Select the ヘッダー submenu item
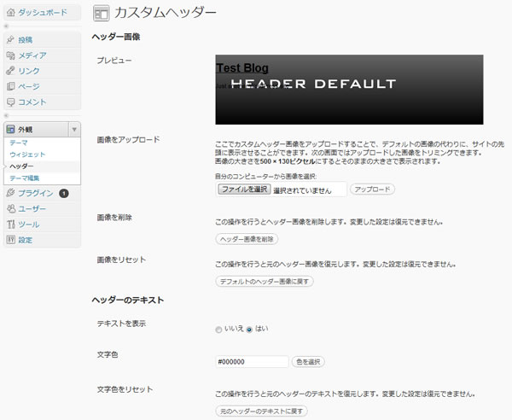Screen dimensions: 512x420 21,166
